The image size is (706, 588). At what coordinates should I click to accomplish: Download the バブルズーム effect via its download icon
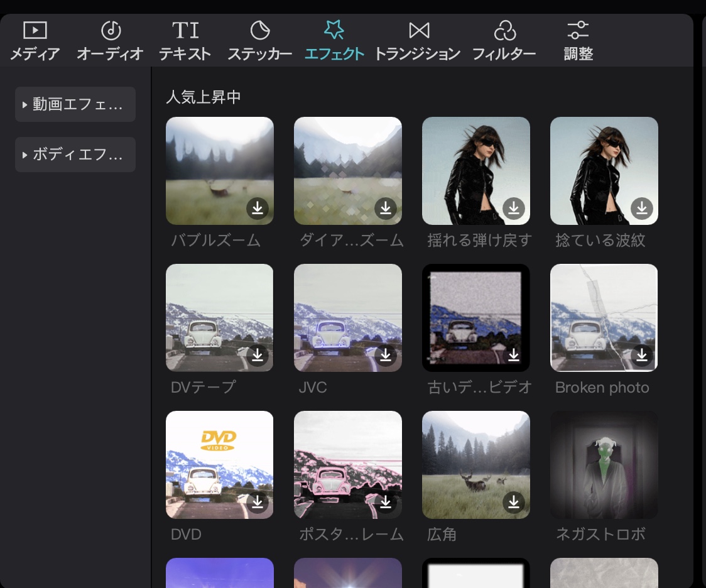point(258,209)
